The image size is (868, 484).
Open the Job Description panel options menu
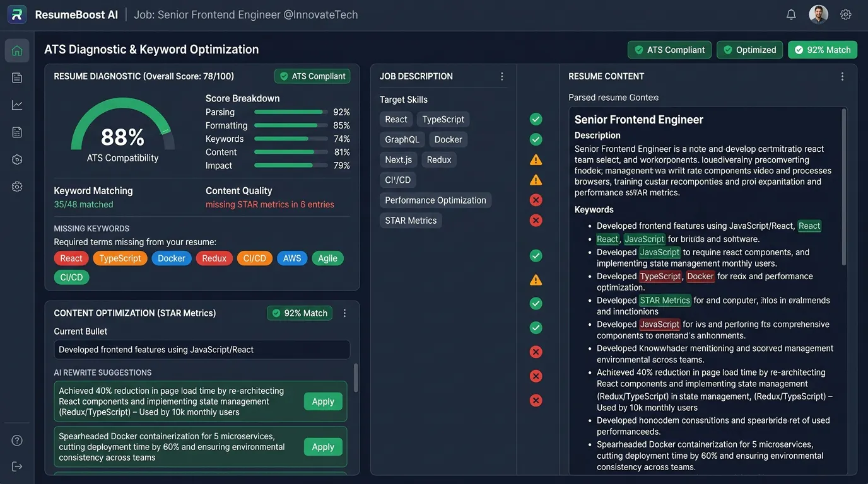pyautogui.click(x=502, y=76)
